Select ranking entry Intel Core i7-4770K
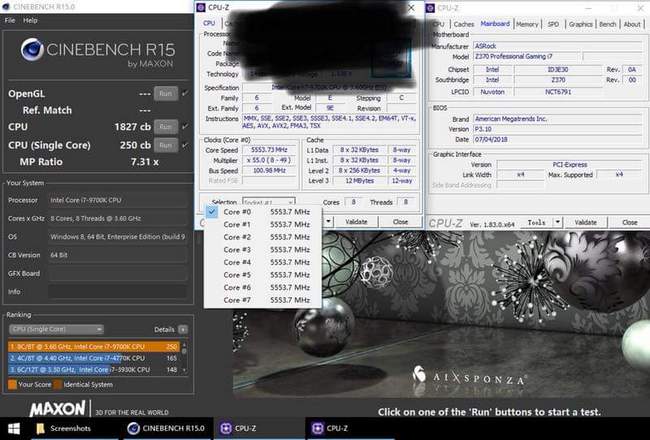The width and height of the screenshot is (650, 440). [x=94, y=358]
